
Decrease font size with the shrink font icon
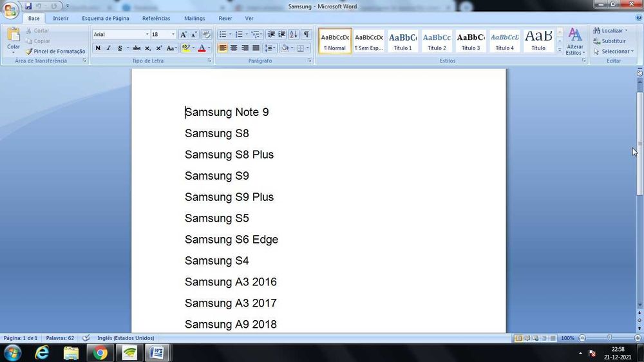tap(194, 35)
